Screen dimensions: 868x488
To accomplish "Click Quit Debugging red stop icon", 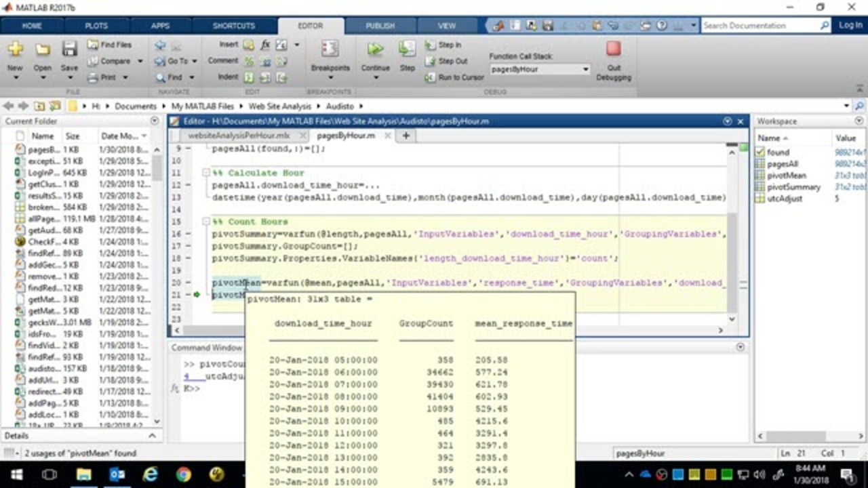I will click(613, 49).
